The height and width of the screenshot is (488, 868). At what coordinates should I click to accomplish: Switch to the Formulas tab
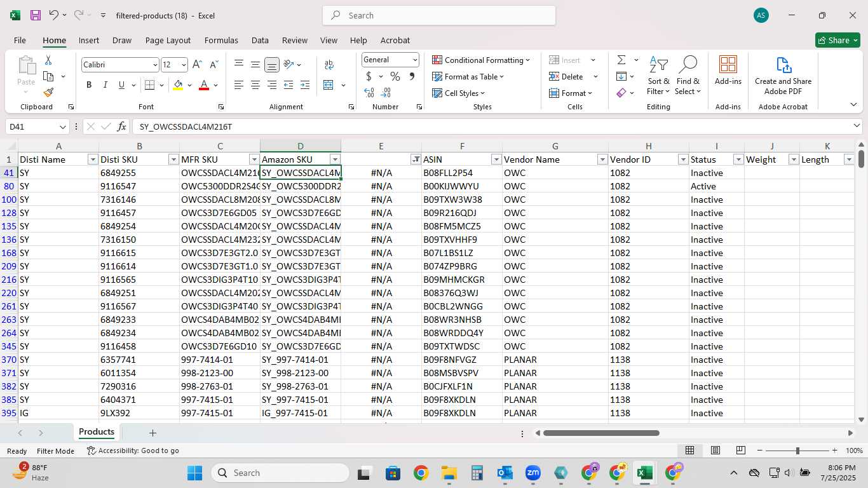221,40
